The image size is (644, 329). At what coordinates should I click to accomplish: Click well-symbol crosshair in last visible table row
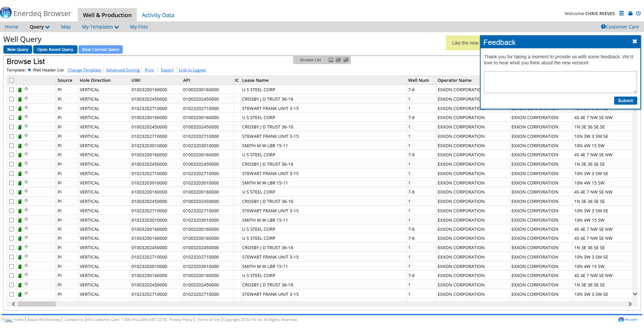(x=26, y=293)
